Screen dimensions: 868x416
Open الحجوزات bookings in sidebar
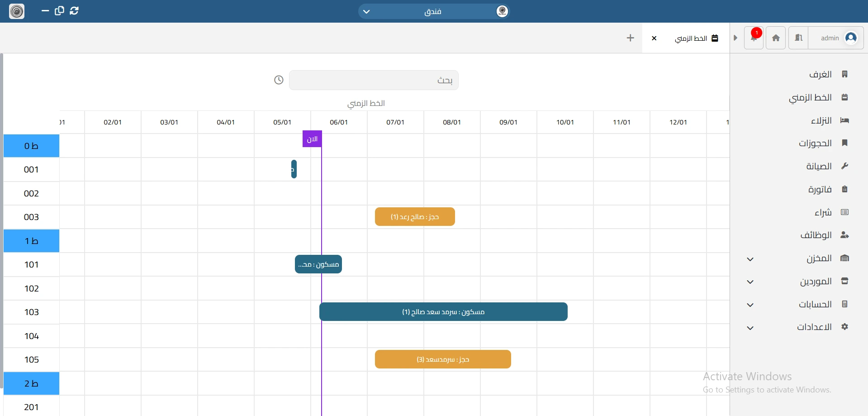click(815, 143)
